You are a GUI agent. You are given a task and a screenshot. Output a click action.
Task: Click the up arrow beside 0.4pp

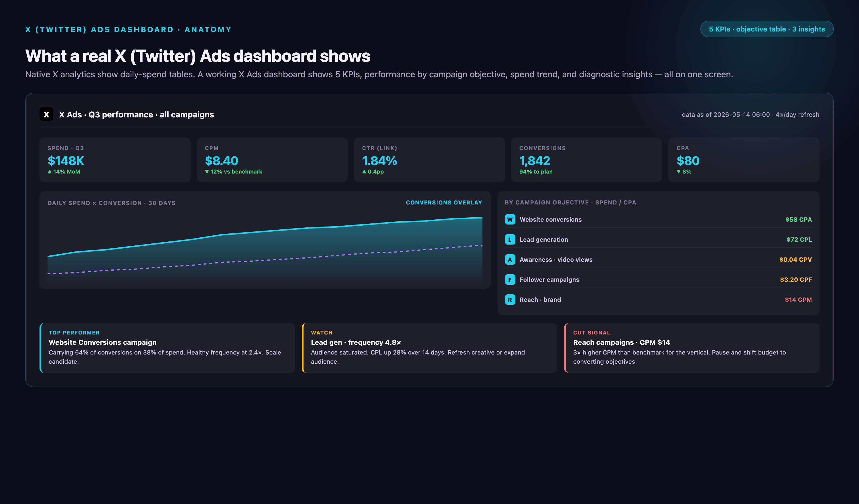tap(364, 172)
